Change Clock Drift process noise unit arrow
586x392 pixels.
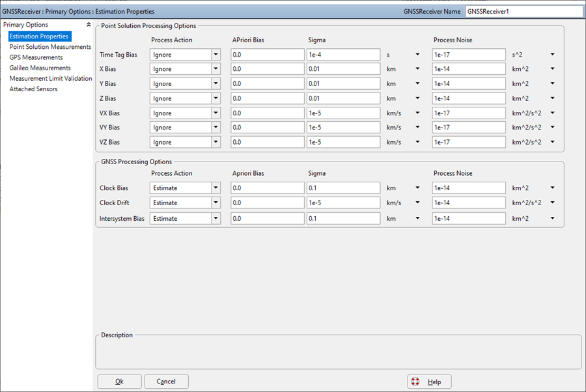click(x=552, y=203)
